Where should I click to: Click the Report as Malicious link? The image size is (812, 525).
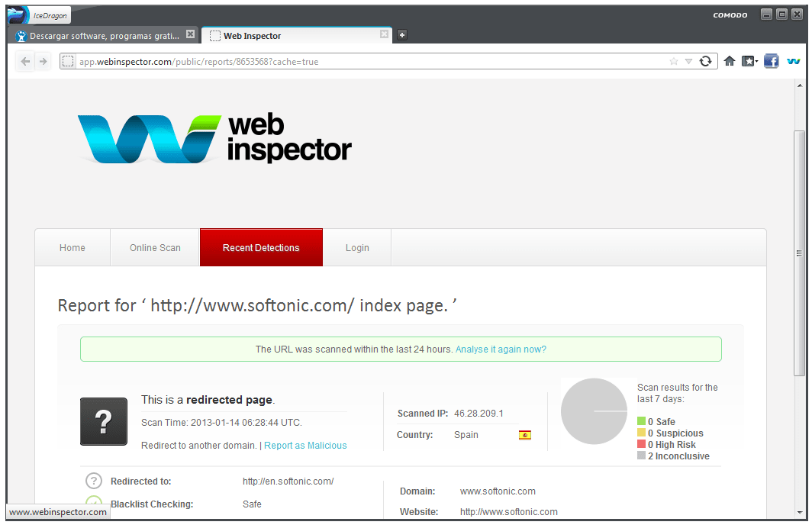pos(305,446)
